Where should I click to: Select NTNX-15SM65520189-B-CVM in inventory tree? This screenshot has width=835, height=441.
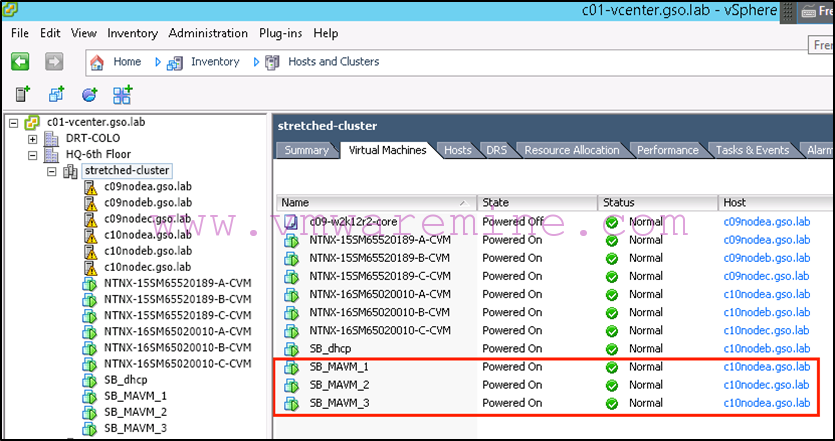(177, 299)
